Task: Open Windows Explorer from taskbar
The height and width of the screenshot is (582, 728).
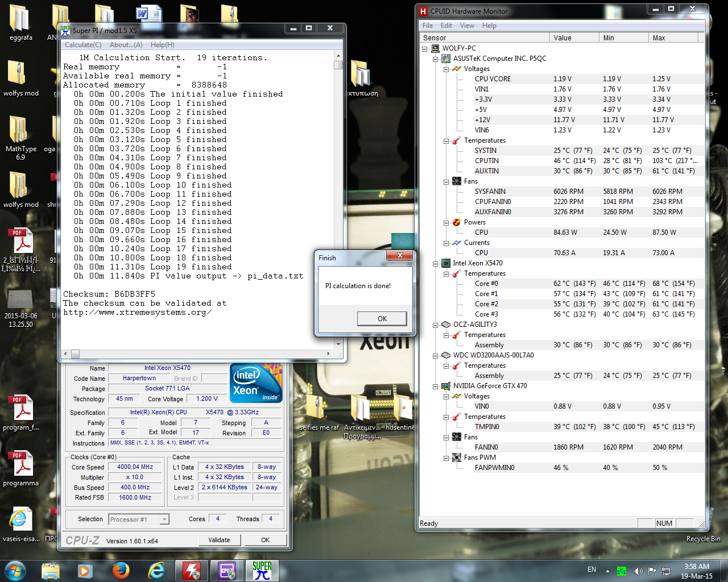Action: tap(51, 571)
